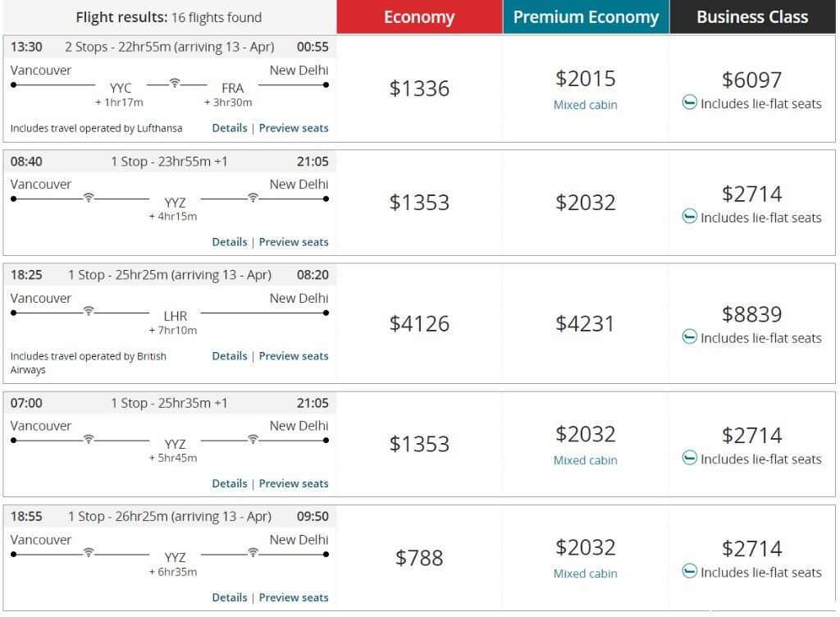Click Mixed cabin label under $2015
The image size is (840, 617).
point(586,105)
